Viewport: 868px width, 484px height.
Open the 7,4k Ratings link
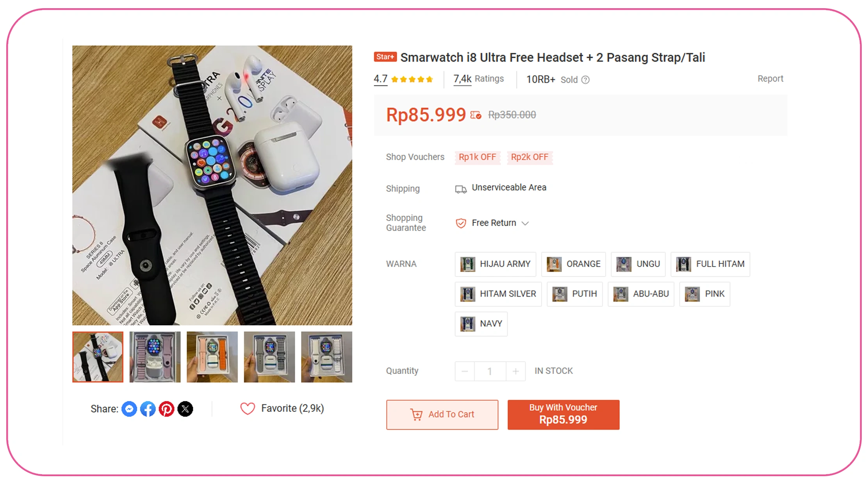click(478, 79)
